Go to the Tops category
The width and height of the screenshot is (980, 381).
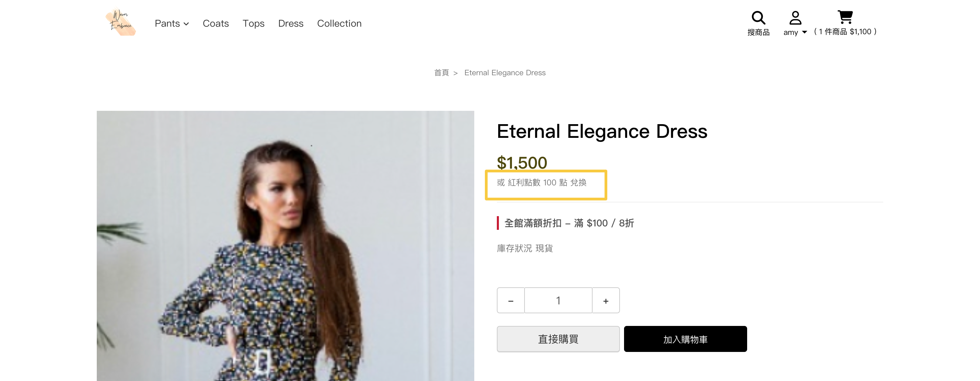[253, 24]
